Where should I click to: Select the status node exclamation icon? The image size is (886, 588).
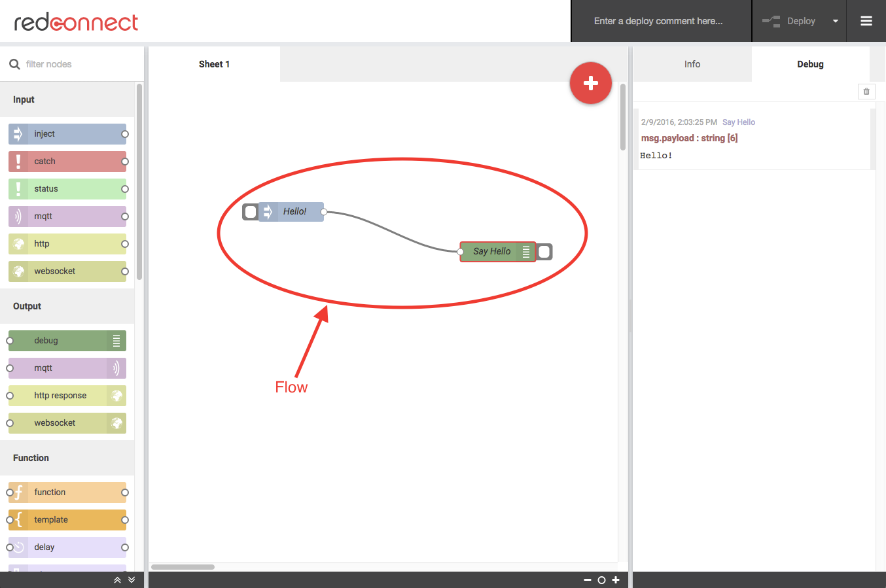click(x=18, y=189)
